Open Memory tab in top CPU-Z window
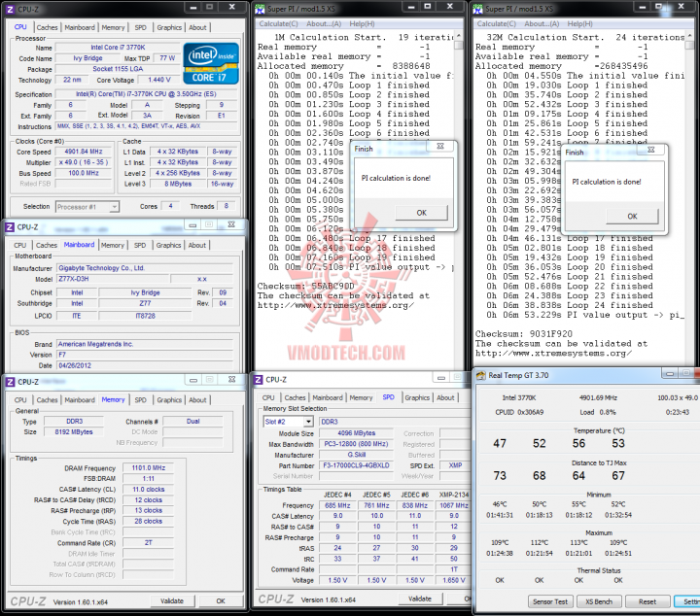 114,27
